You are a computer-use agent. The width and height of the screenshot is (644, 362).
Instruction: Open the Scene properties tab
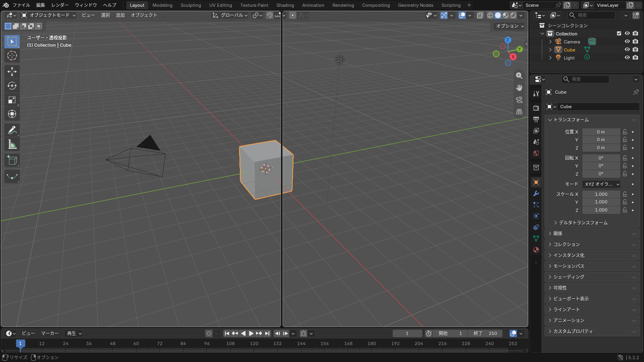pyautogui.click(x=536, y=142)
